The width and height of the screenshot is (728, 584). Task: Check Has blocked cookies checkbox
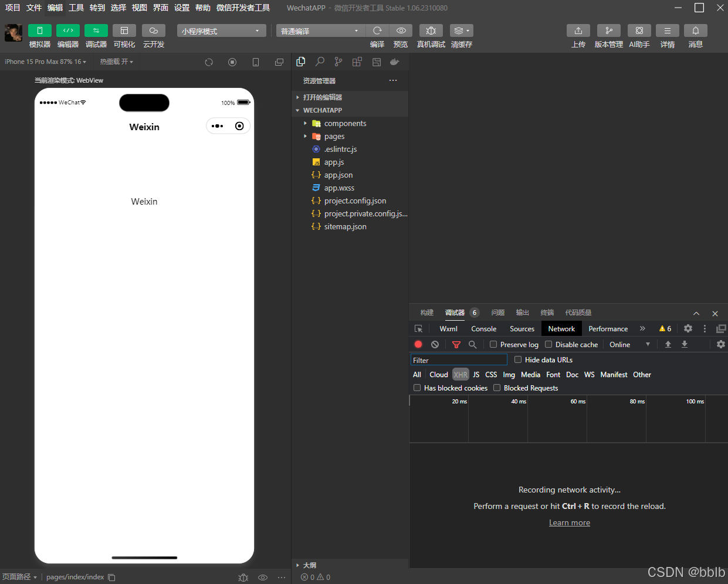click(417, 388)
